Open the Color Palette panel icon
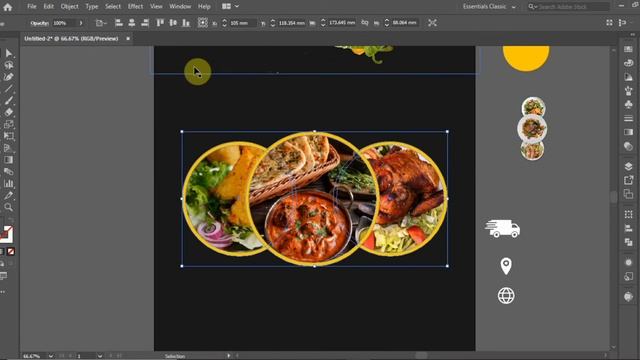 point(629,62)
